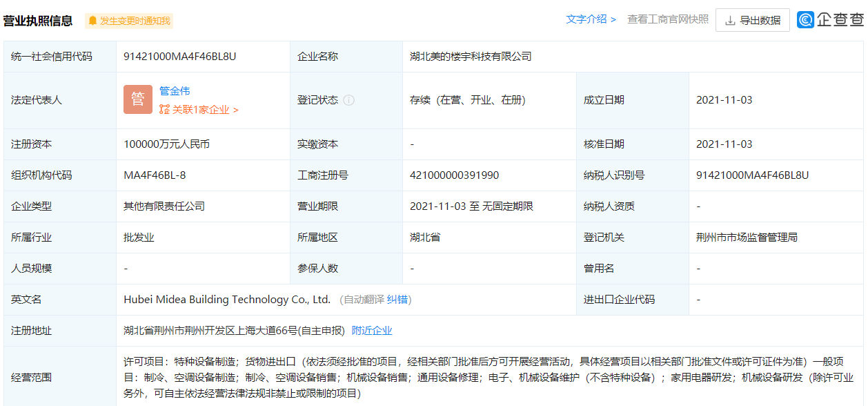Open 附近企业 link by the address
This screenshot has height=406, width=868.
point(372,331)
